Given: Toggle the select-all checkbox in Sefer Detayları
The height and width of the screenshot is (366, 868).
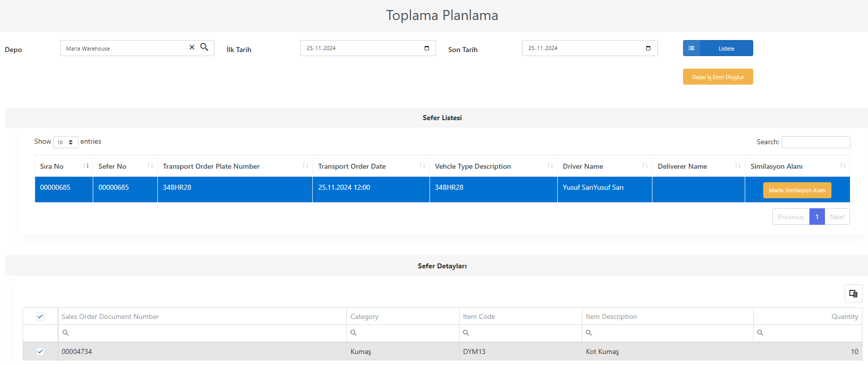Looking at the screenshot, I should (x=40, y=316).
